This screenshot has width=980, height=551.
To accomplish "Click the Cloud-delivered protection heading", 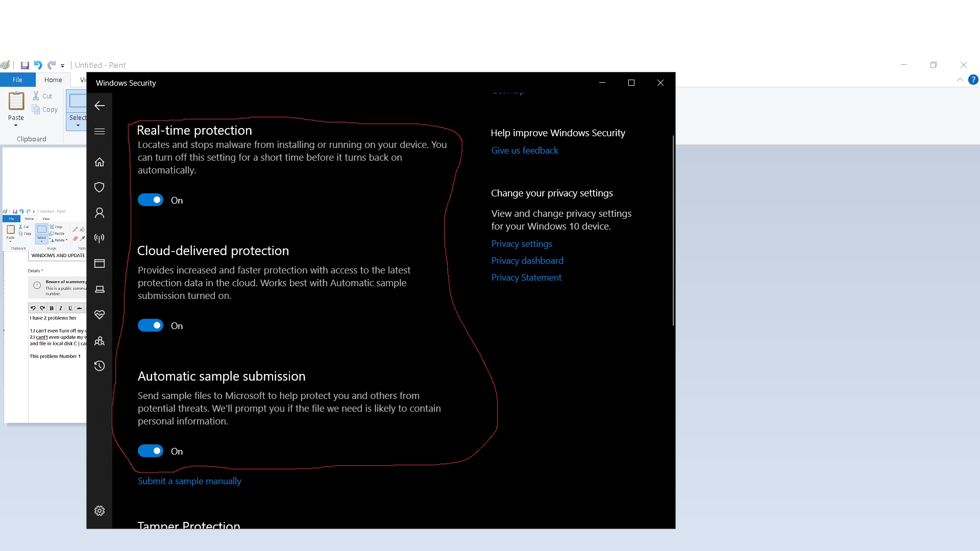I will pyautogui.click(x=213, y=251).
